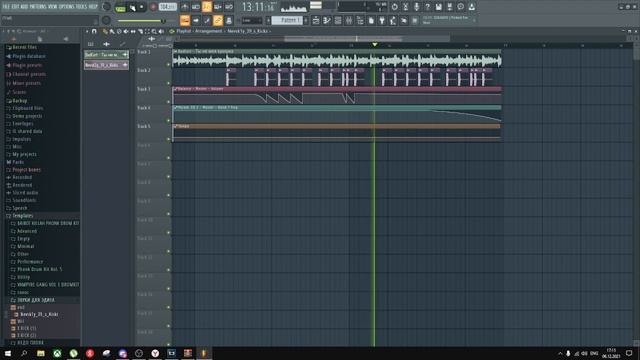Adjust the main volume slider
640x360 pixels.
142,21
